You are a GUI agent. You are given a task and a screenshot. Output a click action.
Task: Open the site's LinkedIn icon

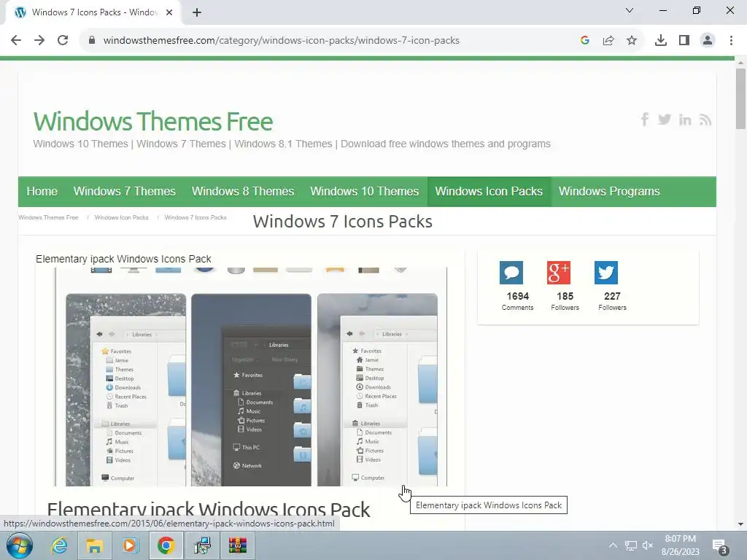click(x=685, y=120)
